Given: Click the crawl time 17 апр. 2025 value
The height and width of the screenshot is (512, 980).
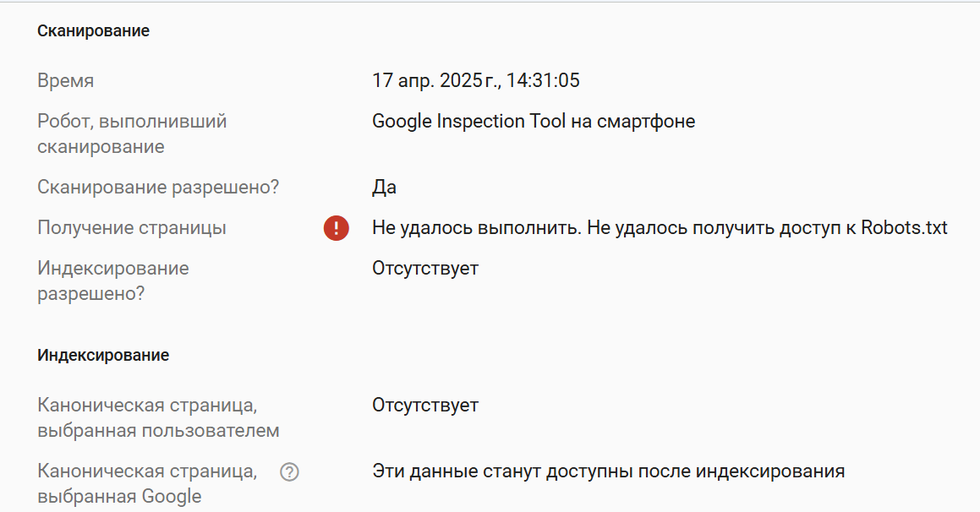Looking at the screenshot, I should pos(475,80).
